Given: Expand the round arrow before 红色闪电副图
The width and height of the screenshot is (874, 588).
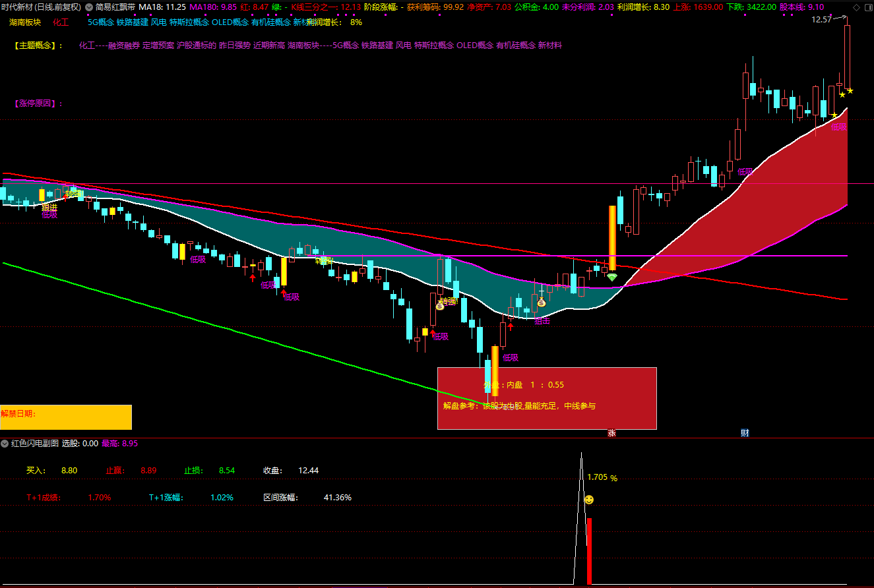Looking at the screenshot, I should [x=5, y=444].
